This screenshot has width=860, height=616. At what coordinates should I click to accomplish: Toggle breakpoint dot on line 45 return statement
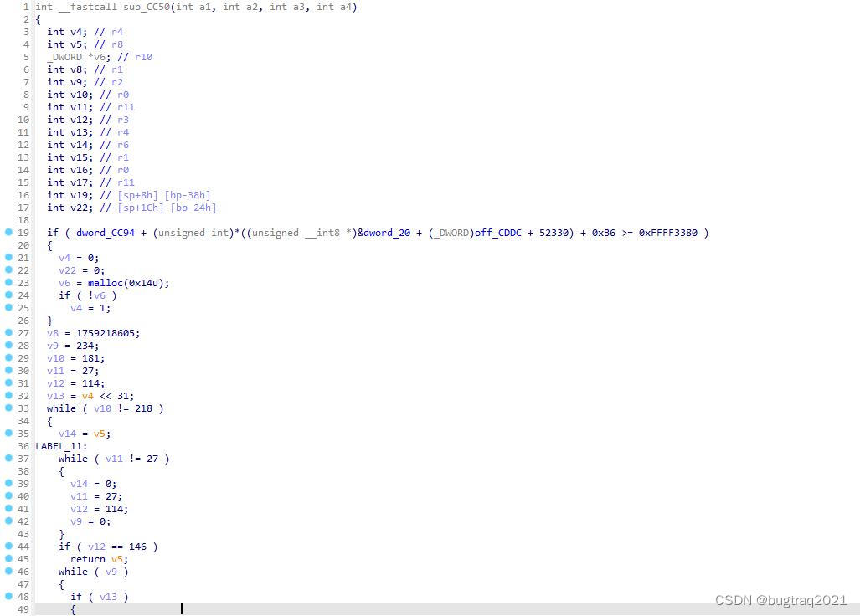click(8, 559)
